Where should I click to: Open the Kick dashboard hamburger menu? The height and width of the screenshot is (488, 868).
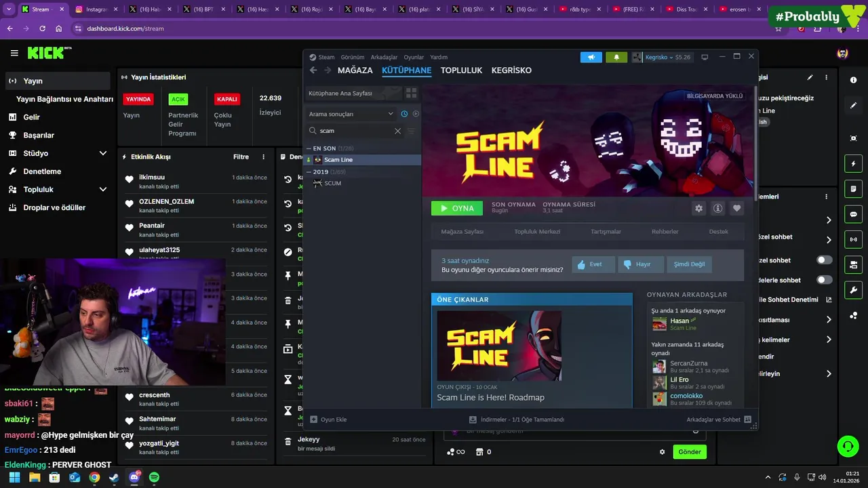pyautogui.click(x=14, y=53)
